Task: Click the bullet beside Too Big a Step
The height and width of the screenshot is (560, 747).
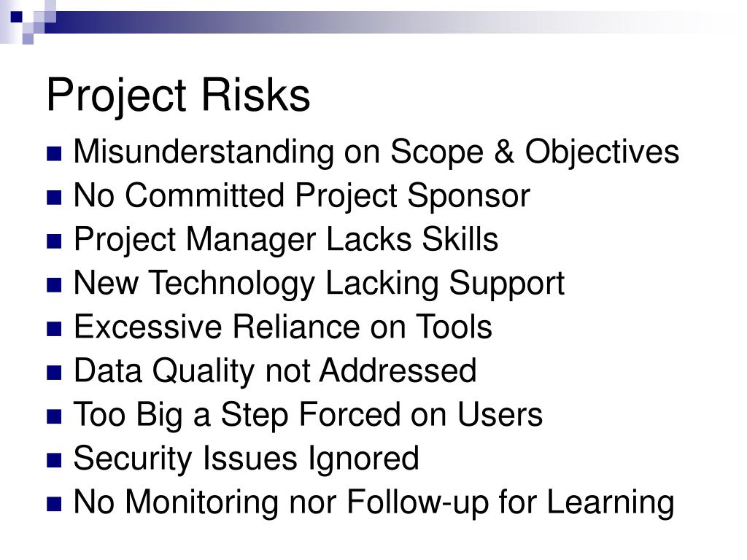Action: click(x=54, y=416)
